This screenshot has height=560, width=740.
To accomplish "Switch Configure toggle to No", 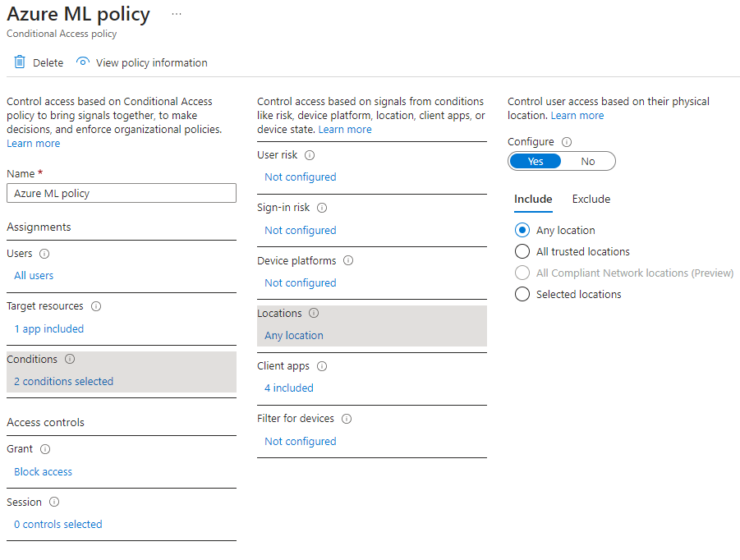I will (588, 162).
